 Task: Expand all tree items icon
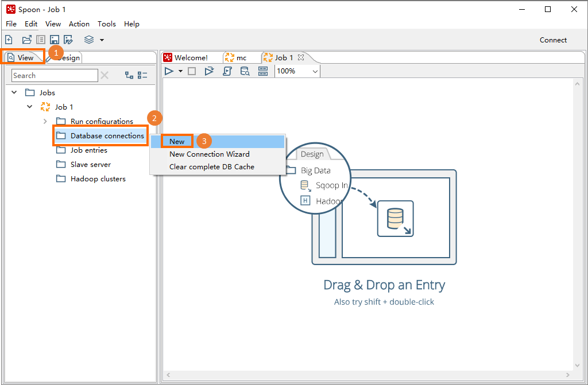pos(129,75)
